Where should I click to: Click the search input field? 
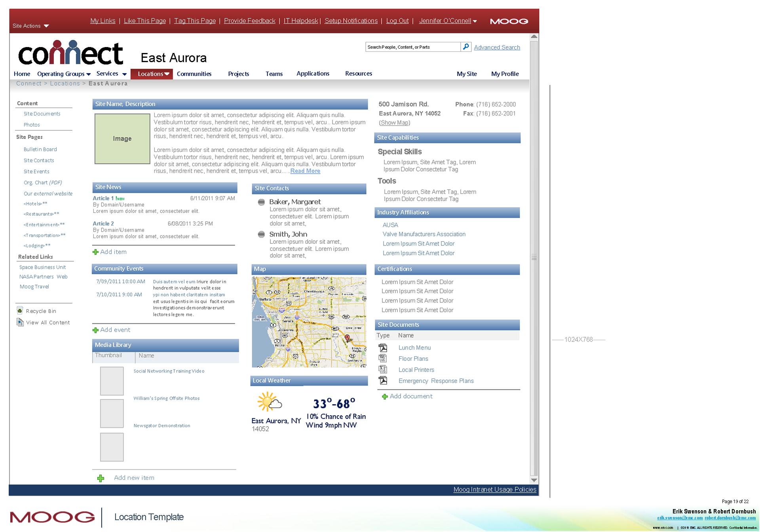(412, 47)
